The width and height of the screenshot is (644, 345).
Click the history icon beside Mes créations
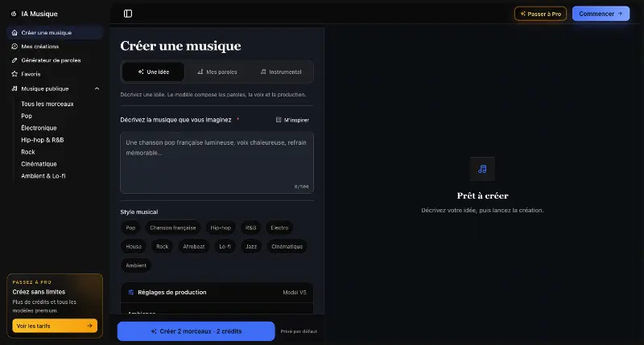coord(14,47)
